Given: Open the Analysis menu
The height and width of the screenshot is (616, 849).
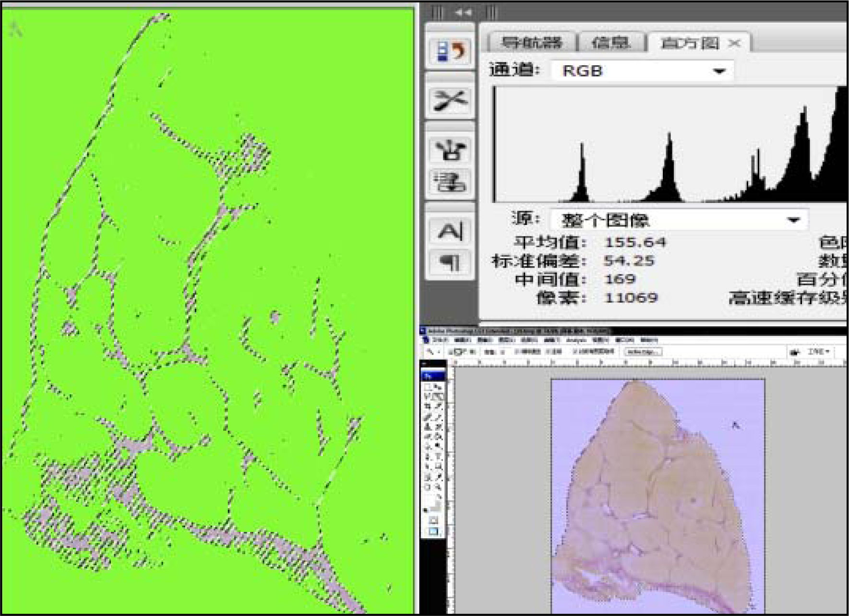Looking at the screenshot, I should [x=576, y=340].
